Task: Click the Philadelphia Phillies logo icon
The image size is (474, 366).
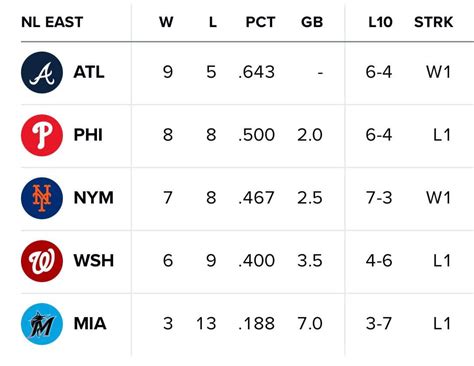Action: [42, 135]
